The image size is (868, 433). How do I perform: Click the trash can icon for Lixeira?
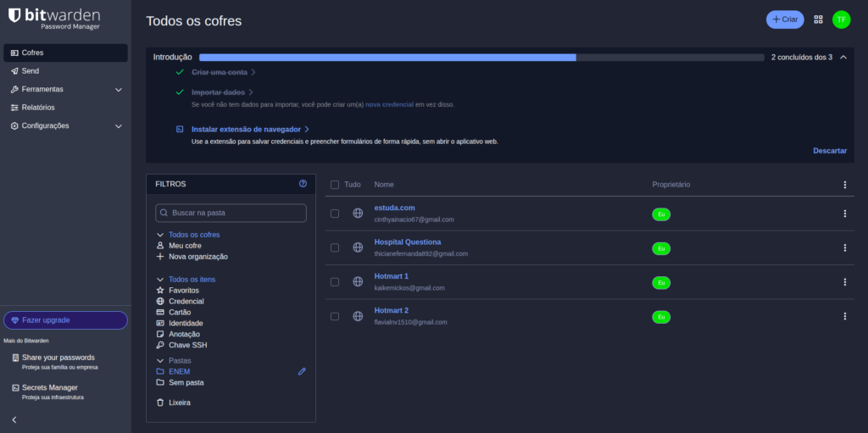click(x=160, y=402)
